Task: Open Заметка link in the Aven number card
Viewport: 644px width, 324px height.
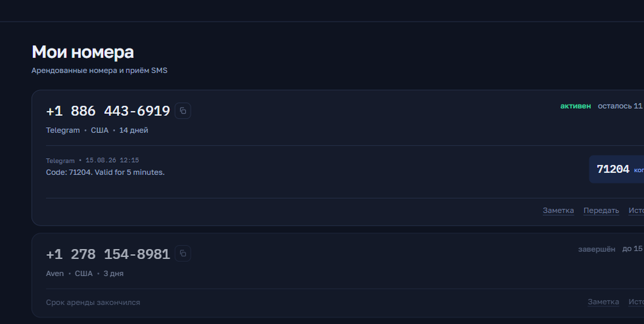Action: 603,302
